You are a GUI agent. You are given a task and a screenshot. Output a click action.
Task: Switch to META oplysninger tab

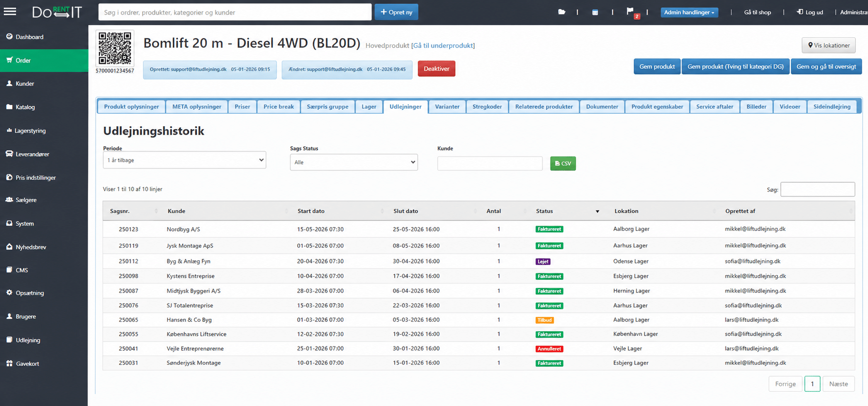[197, 107]
